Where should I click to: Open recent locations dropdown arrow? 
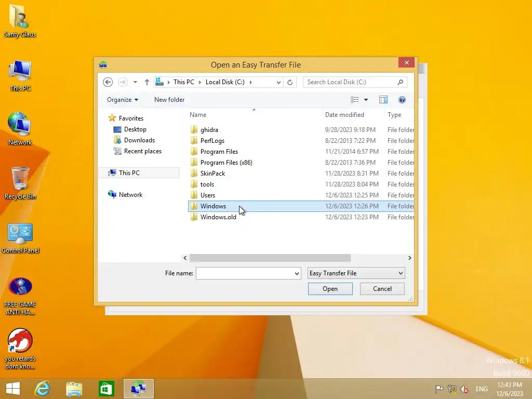coord(135,82)
